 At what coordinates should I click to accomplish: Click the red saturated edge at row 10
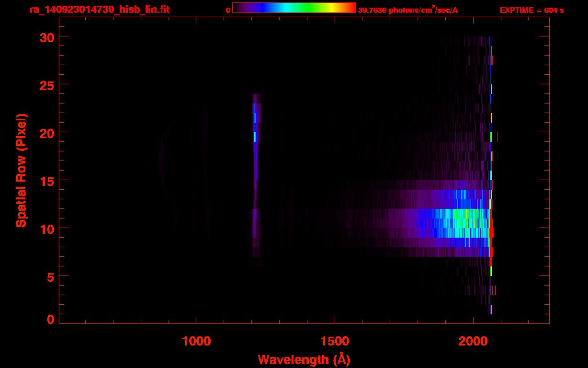click(x=491, y=233)
